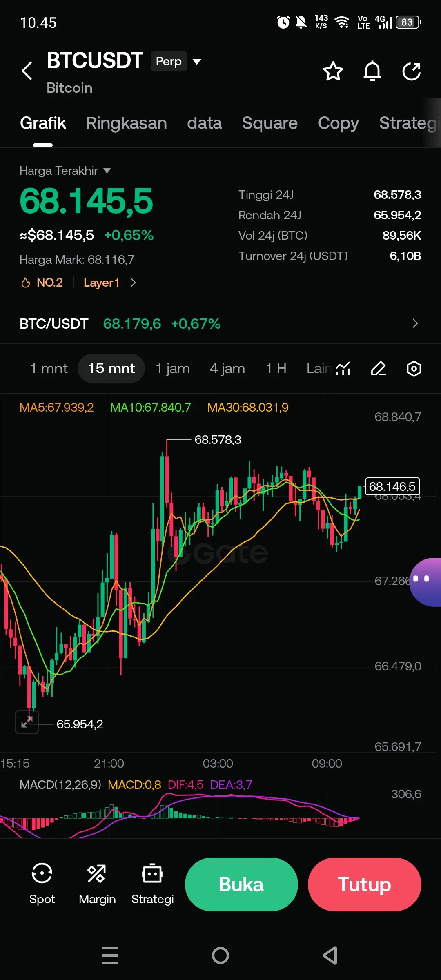441x980 pixels.
Task: Select the 1 H timeframe
Action: point(276,368)
